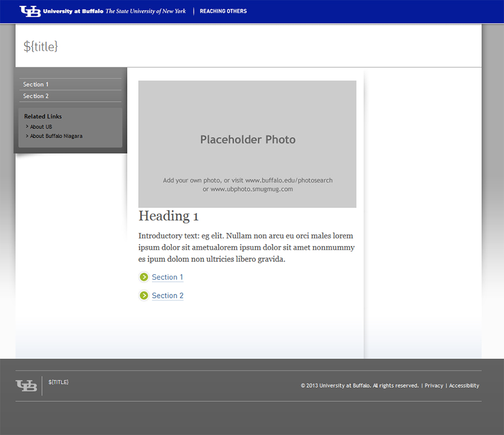
Task: Click the gray UB logo in the footer
Action: (26, 386)
